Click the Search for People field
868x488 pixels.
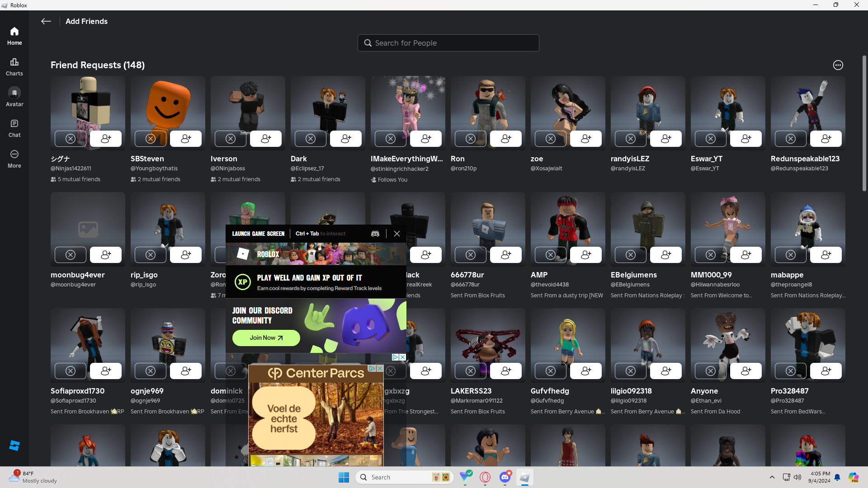[448, 43]
